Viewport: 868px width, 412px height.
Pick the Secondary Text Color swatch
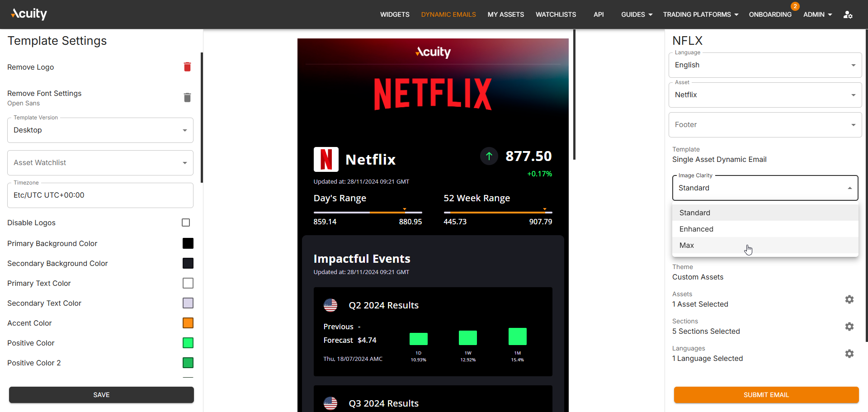point(188,303)
